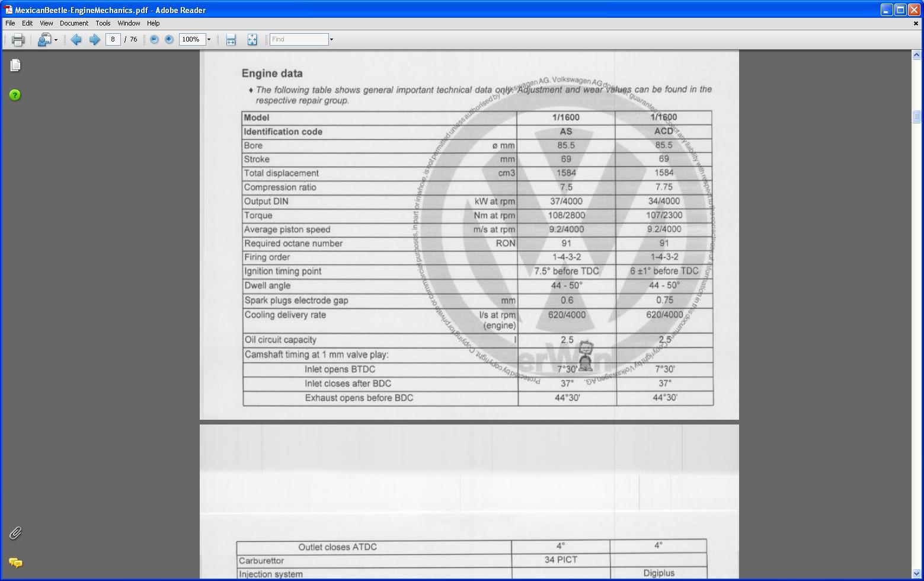Click the '34 PICT' carburettor value

tap(561, 560)
